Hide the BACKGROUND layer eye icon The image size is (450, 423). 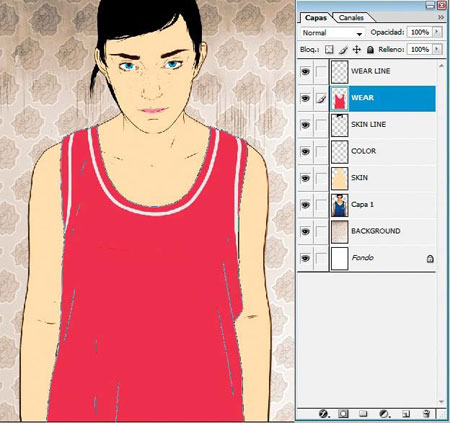305,231
